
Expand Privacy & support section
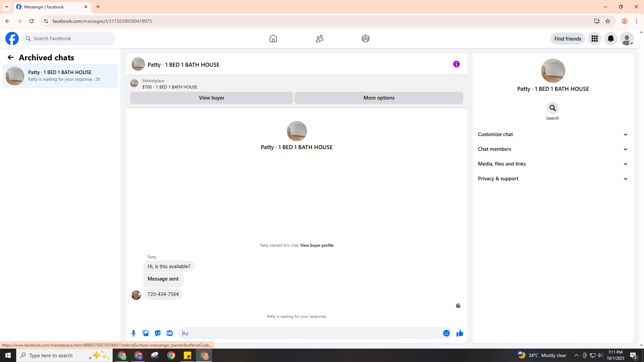[x=553, y=179]
